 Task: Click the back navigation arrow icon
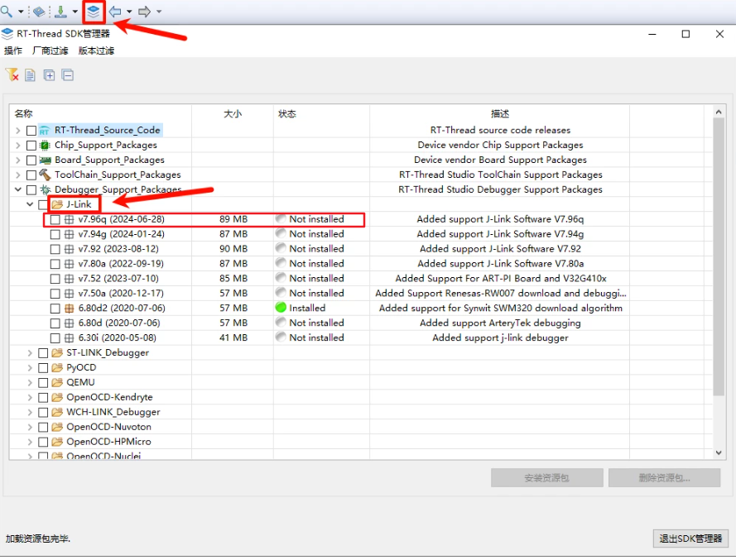click(x=115, y=12)
